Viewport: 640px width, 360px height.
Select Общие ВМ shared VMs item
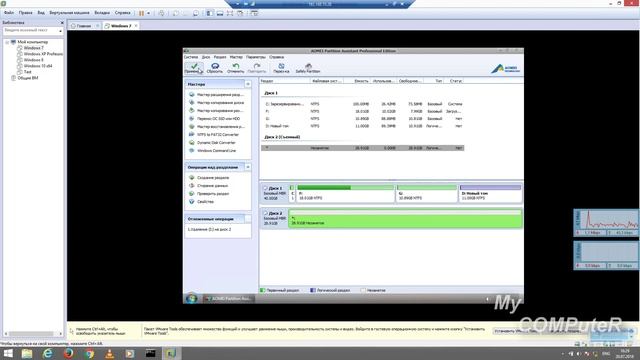coord(25,78)
